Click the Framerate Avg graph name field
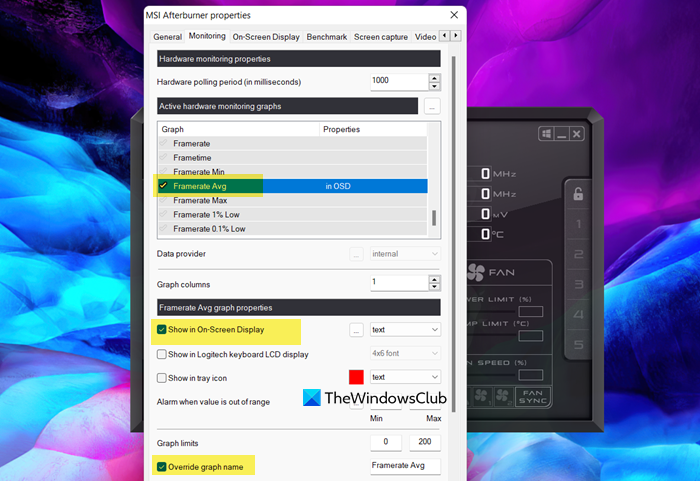700x481 pixels. tap(405, 466)
